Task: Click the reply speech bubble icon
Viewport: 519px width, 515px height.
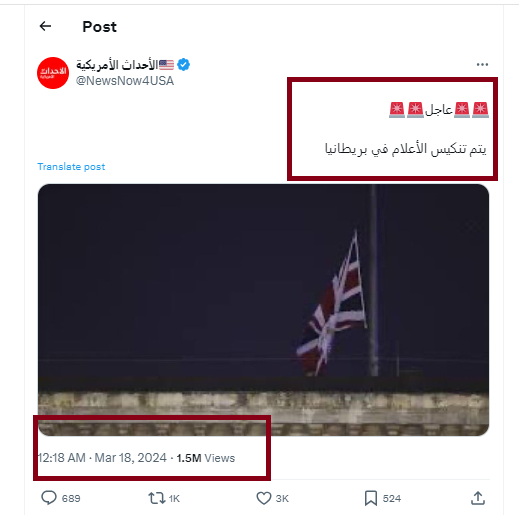Action: 49,498
